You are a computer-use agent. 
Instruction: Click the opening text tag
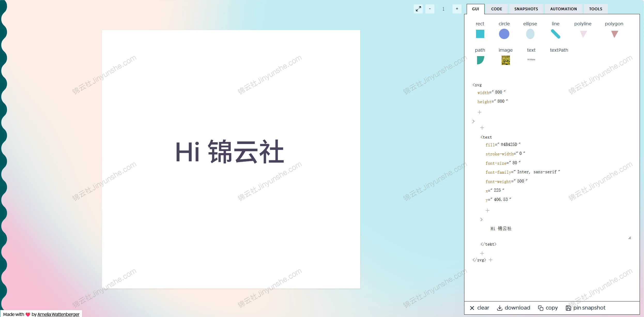click(x=486, y=137)
